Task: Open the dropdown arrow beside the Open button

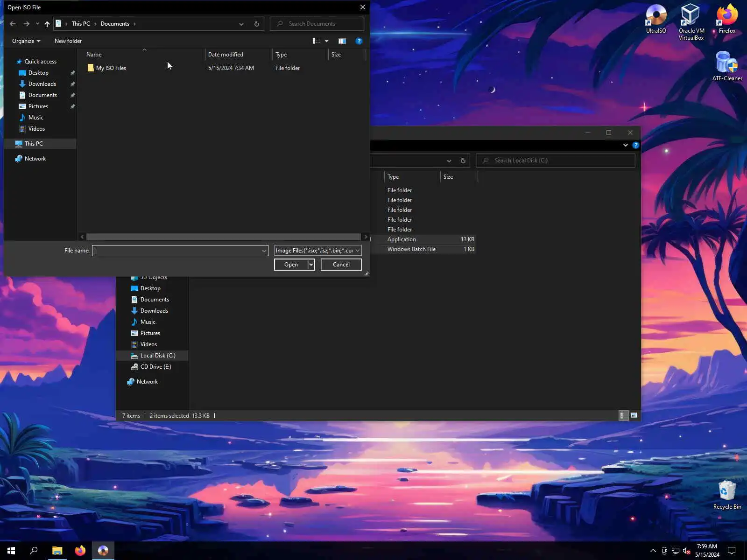Action: click(x=311, y=265)
